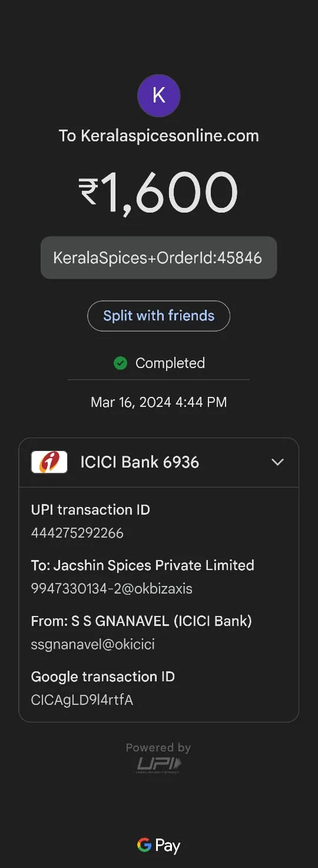This screenshot has width=318, height=868.
Task: Select UPI transaction ID 444275292266
Action: pos(77,533)
